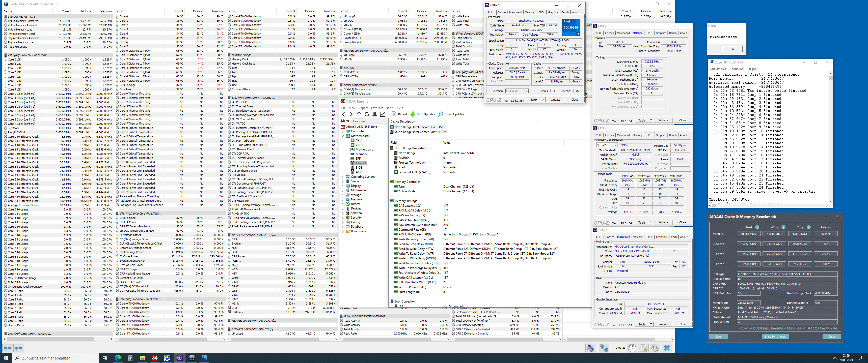The image size is (868, 363).
Task: Open Report wizard in AIDA64 toolbar
Action: (x=399, y=114)
